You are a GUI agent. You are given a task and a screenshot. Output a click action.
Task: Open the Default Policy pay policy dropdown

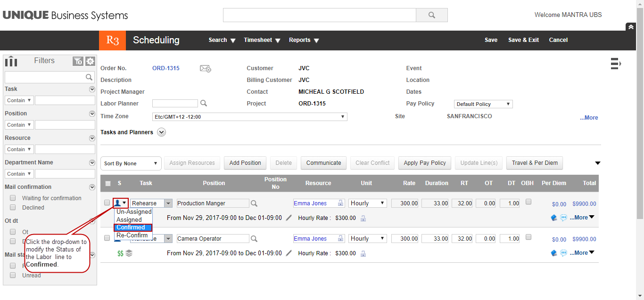pyautogui.click(x=483, y=104)
